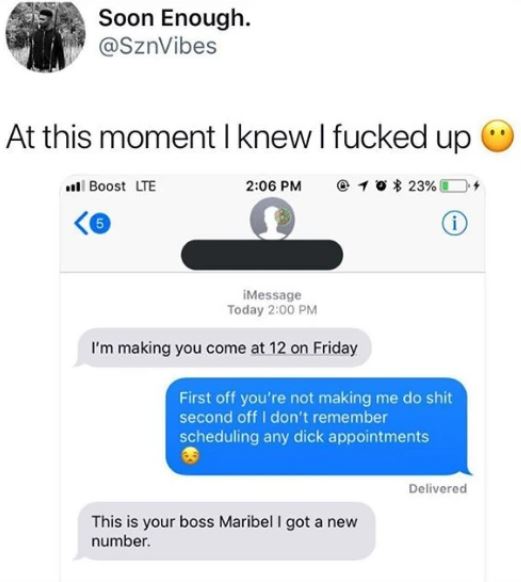521x582 pixels.
Task: Tap the Bluetooth status icon
Action: [398, 185]
